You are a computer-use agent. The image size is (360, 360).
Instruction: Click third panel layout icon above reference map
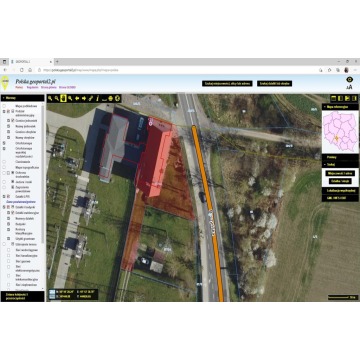point(347,98)
